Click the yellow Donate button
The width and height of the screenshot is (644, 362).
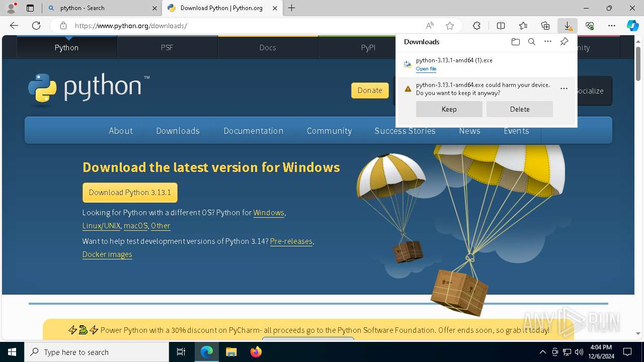coord(370,90)
